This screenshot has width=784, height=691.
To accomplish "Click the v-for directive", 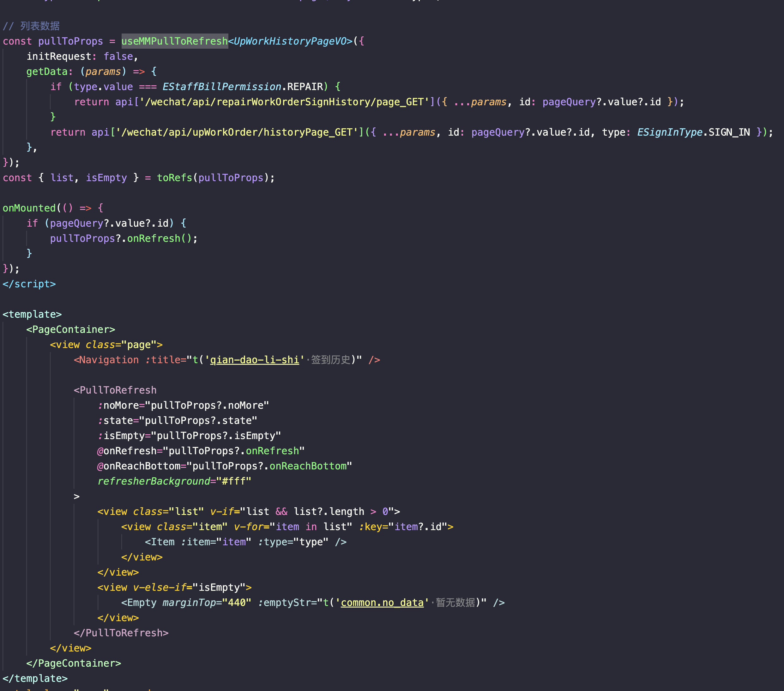I will [249, 527].
